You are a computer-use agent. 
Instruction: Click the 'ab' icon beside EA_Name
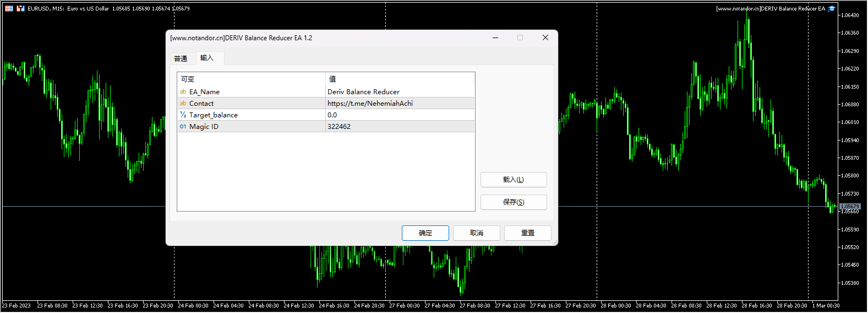183,92
